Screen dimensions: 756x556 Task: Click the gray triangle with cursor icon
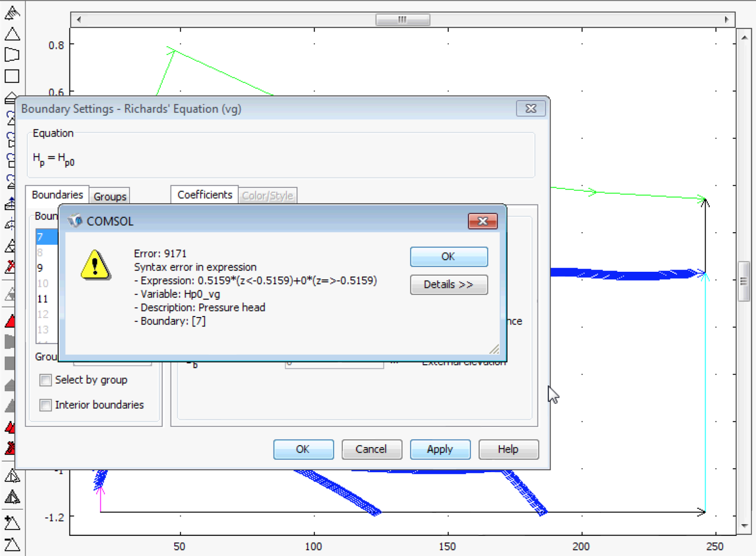(x=12, y=497)
